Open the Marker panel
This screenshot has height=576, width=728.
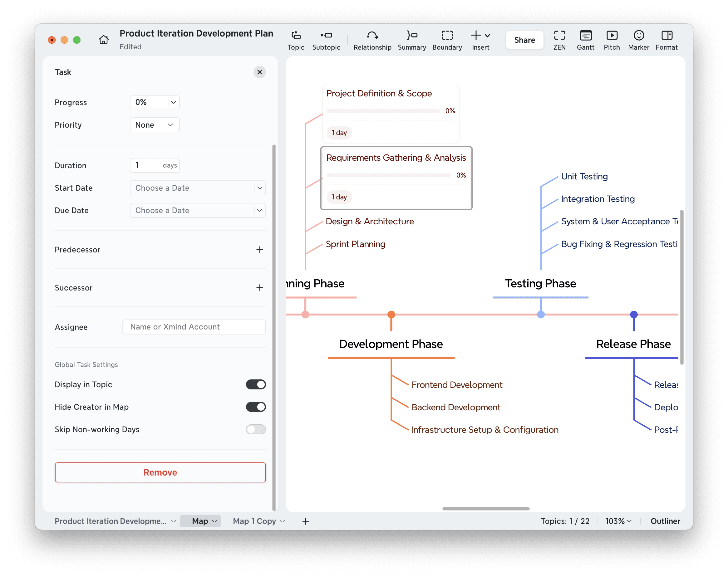[x=638, y=39]
